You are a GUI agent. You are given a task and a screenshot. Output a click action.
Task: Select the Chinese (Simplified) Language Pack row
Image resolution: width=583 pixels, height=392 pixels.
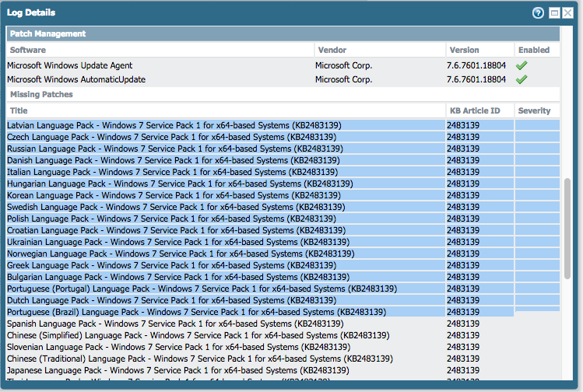pyautogui.click(x=283, y=335)
